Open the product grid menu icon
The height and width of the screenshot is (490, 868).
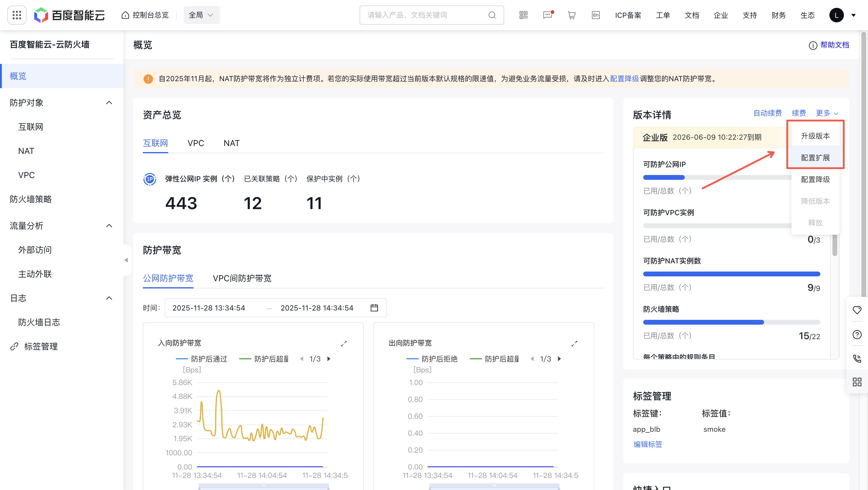click(x=17, y=15)
